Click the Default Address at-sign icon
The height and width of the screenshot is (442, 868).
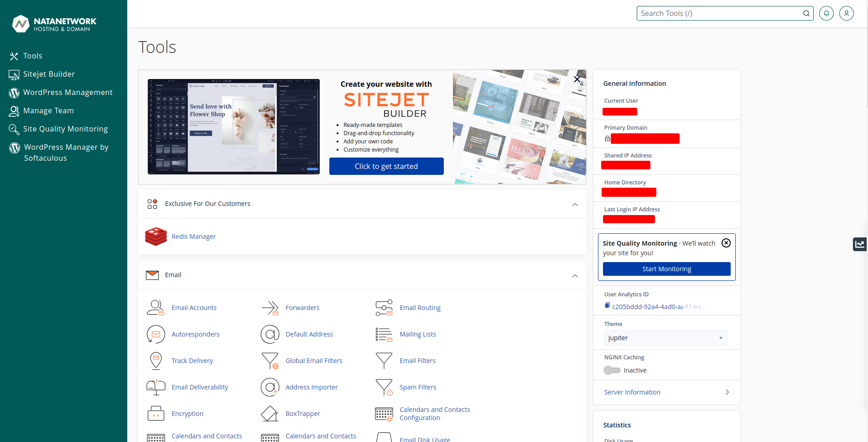coord(270,334)
